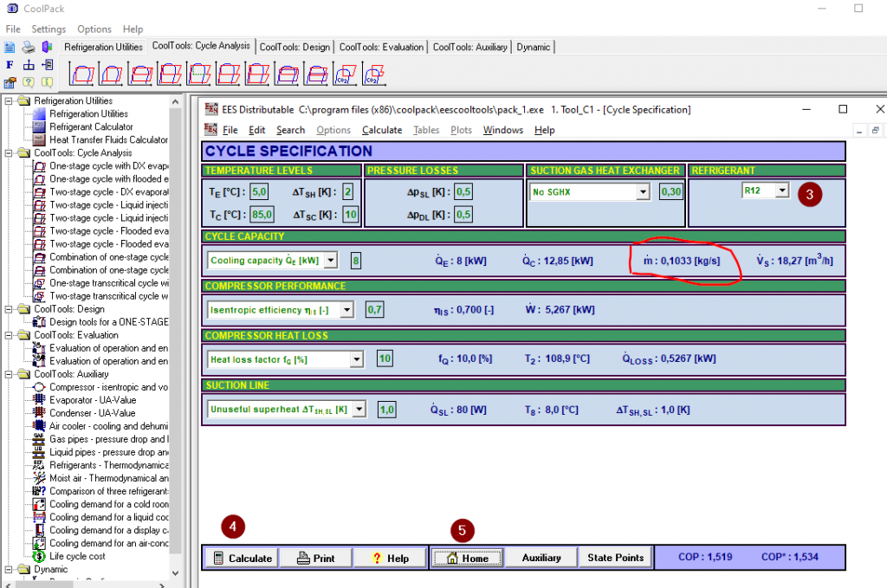The image size is (887, 588).
Task: Open the Calculate menu in EES
Action: (x=381, y=130)
